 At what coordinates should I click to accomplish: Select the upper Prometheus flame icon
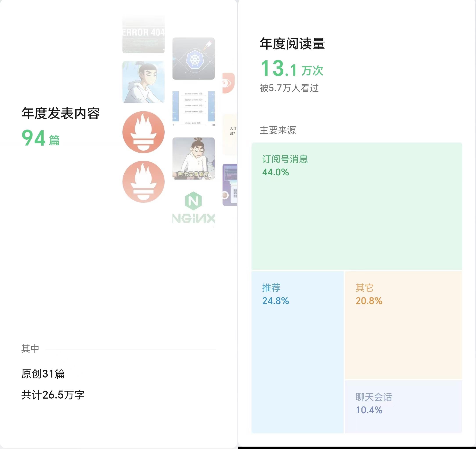(x=143, y=132)
